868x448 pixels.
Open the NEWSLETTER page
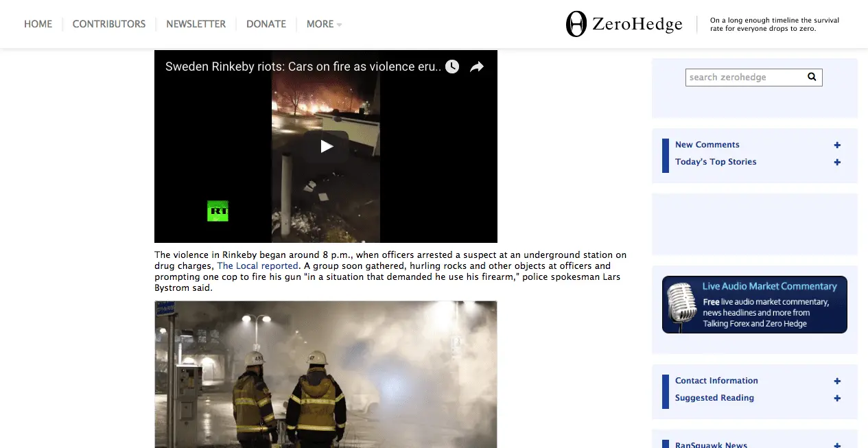(x=196, y=24)
